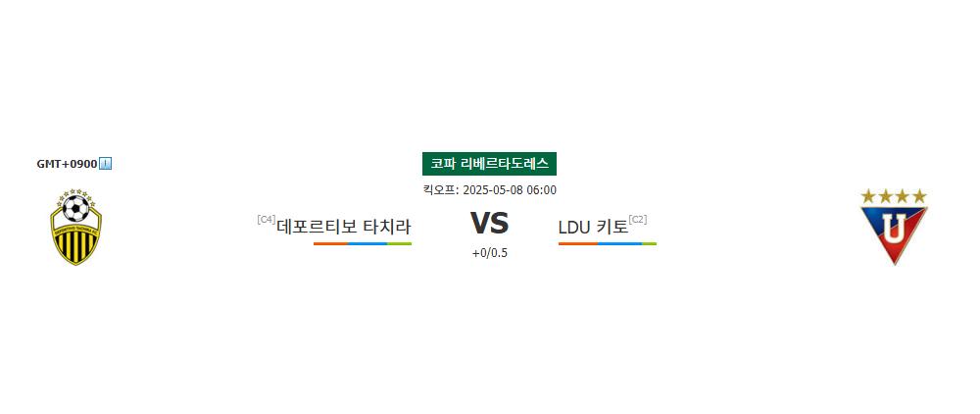Screen dimensions: 980x414
Task: Click the big VS text
Action: click(489, 224)
